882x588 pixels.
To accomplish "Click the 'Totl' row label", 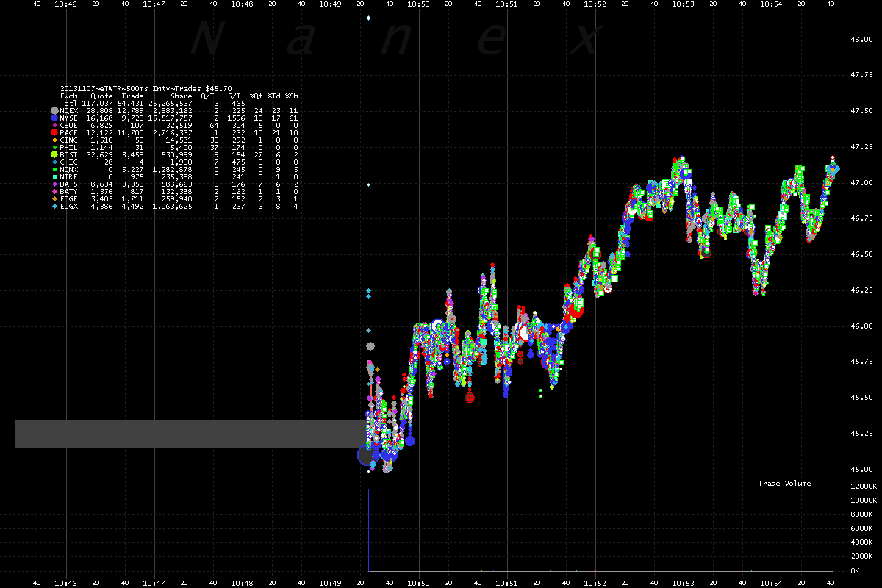I will coord(69,103).
